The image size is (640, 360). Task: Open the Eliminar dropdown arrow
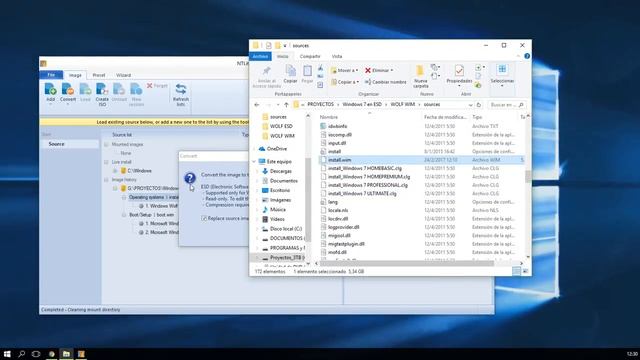[x=392, y=71]
